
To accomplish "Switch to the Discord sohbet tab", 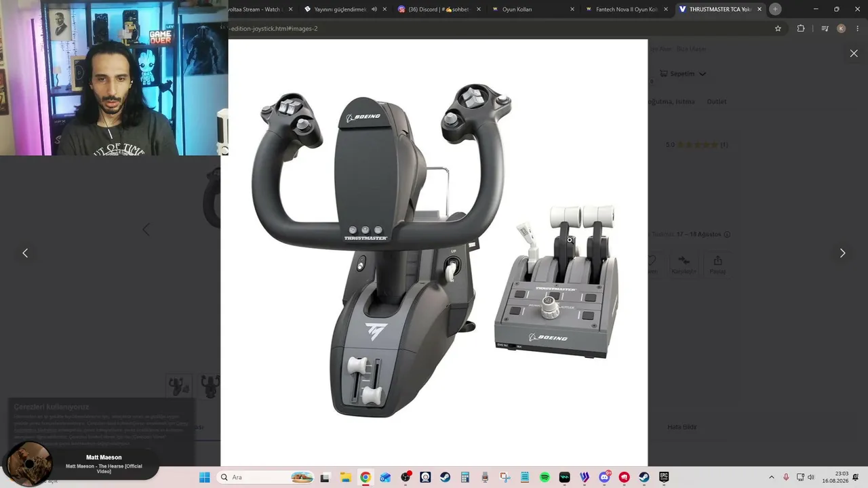I will (438, 9).
